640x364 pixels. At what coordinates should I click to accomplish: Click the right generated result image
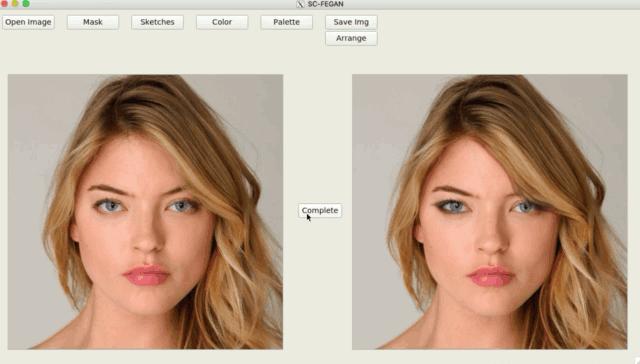[489, 212]
